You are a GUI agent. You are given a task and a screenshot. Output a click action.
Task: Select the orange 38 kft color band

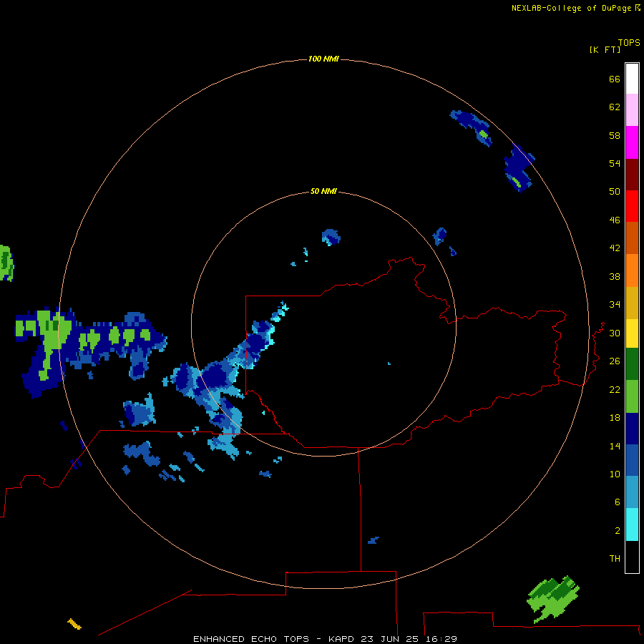click(632, 270)
